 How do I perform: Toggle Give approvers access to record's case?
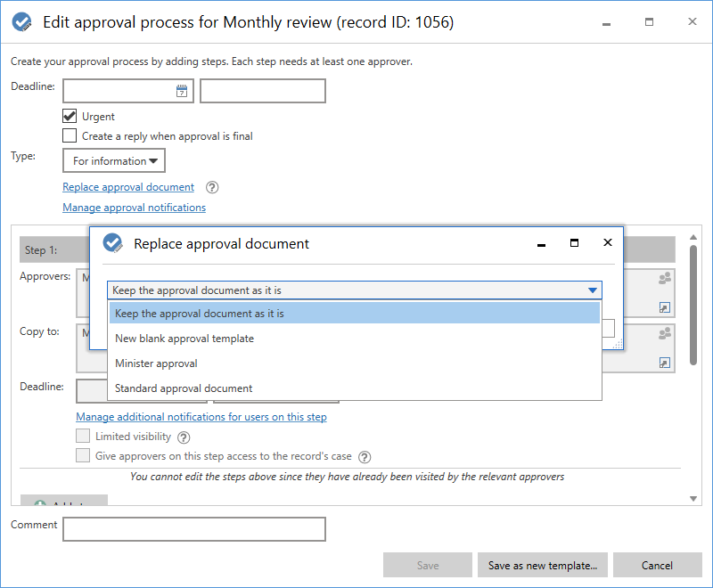click(x=83, y=455)
